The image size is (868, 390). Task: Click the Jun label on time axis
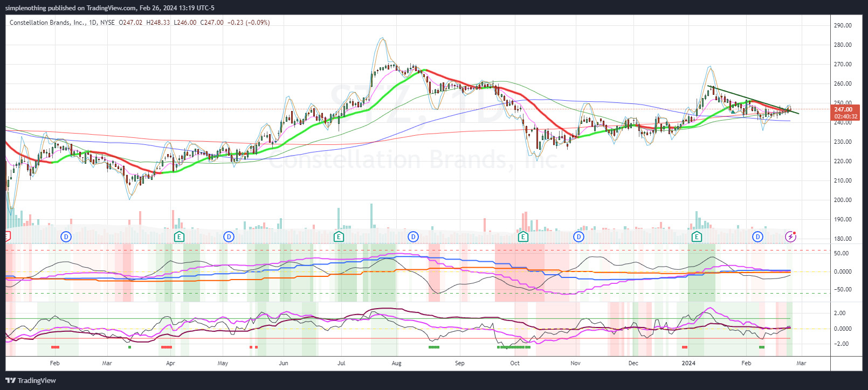284,363
